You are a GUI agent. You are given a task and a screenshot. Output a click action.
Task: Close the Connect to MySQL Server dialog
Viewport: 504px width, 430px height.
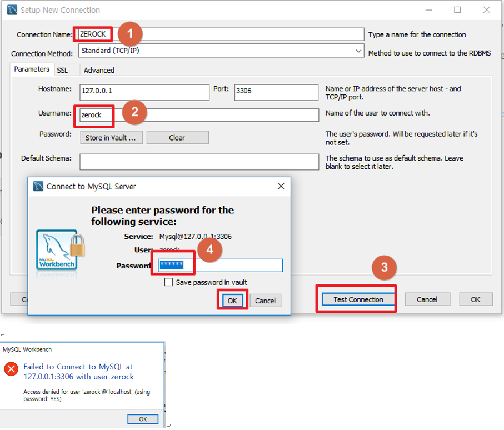(x=281, y=187)
